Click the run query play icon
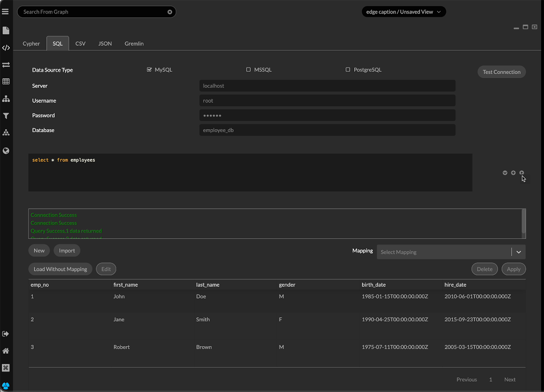 pyautogui.click(x=522, y=173)
